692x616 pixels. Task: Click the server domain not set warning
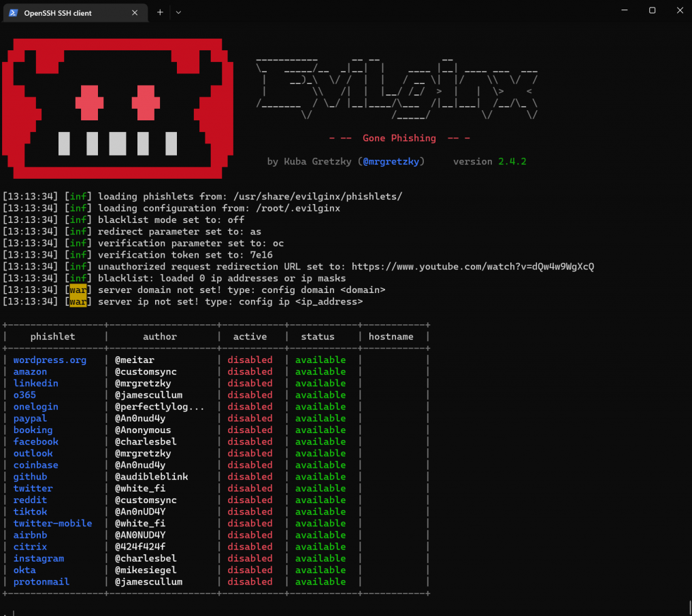(242, 290)
